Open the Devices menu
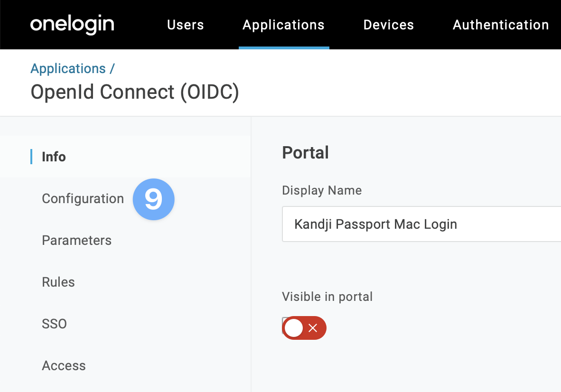561x392 pixels. (389, 25)
